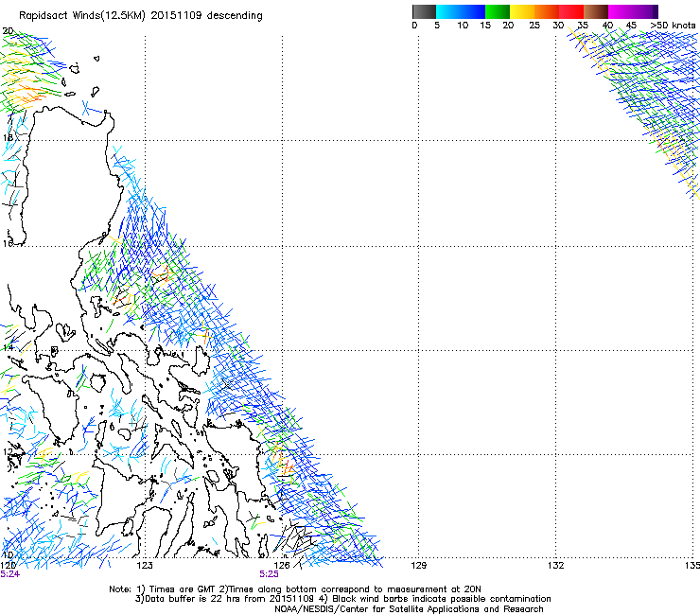The width and height of the screenshot is (700, 615).
Task: Click the '5' label under the color bar
Action: (x=437, y=25)
